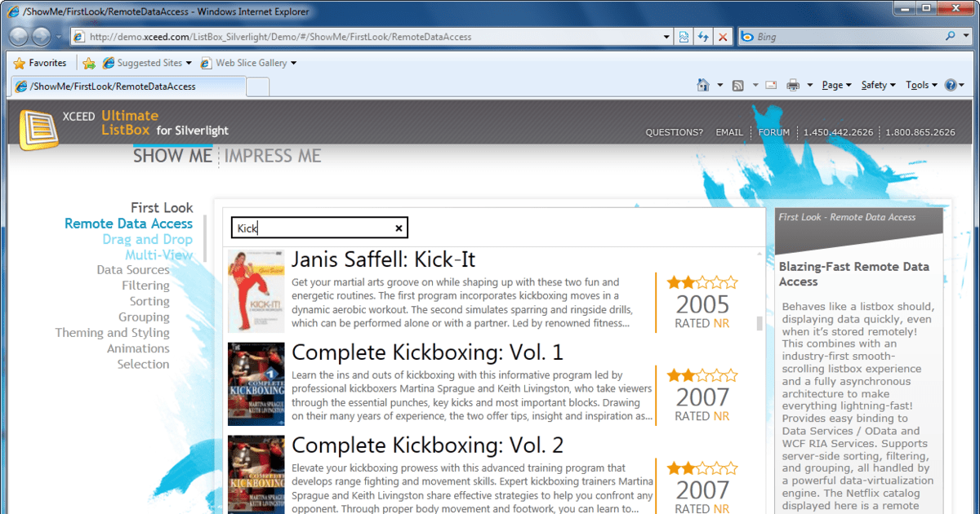The height and width of the screenshot is (514, 980).
Task: Open the Favorites star button
Action: [x=40, y=63]
